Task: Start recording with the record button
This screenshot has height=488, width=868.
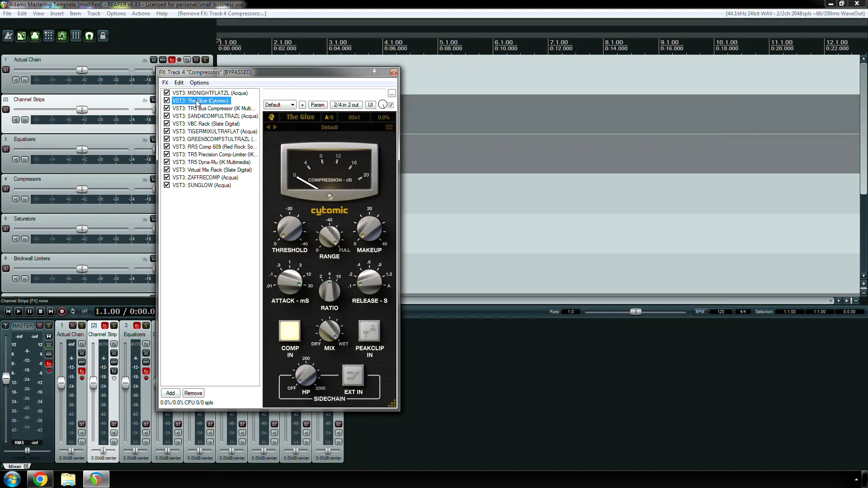Action: coord(62,311)
